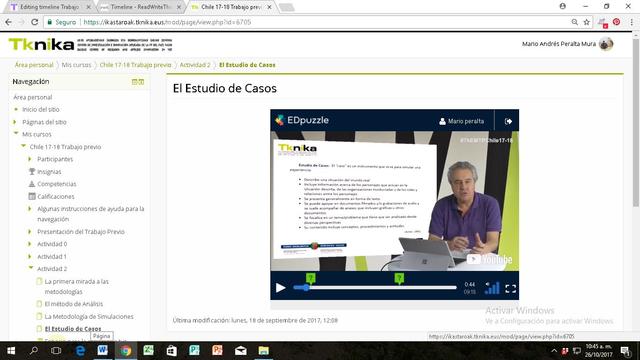Seek along the video progress bar
Image resolution: width=640 pixels, height=360 pixels.
pos(375,288)
